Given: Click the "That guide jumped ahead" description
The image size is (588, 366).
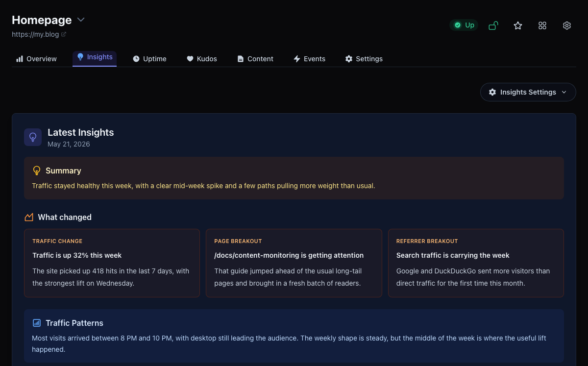Looking at the screenshot, I should [x=288, y=277].
